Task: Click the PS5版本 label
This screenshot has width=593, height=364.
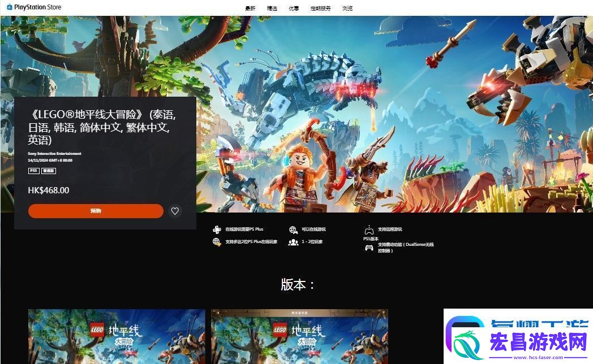Action: [371, 239]
